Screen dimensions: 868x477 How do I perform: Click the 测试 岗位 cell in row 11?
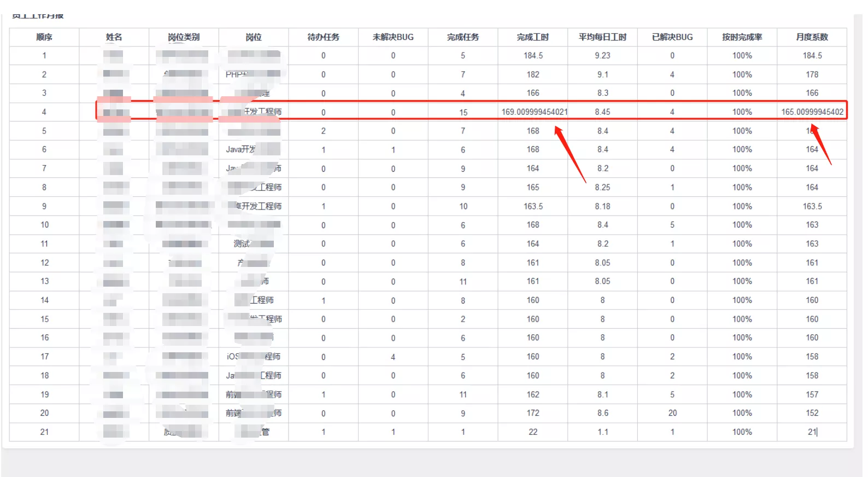[253, 244]
